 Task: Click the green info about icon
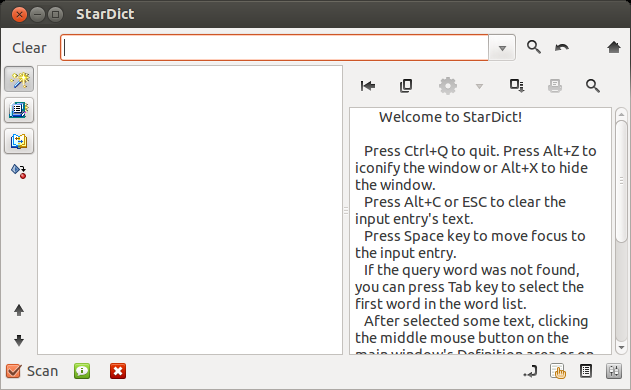pyautogui.click(x=82, y=371)
